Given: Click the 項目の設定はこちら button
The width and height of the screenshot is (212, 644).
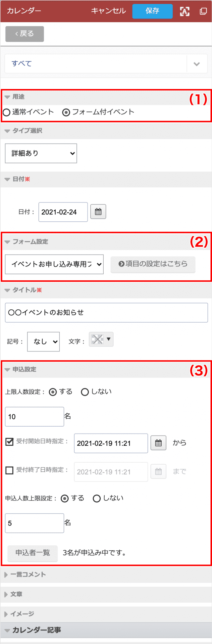Looking at the screenshot, I should tap(153, 264).
